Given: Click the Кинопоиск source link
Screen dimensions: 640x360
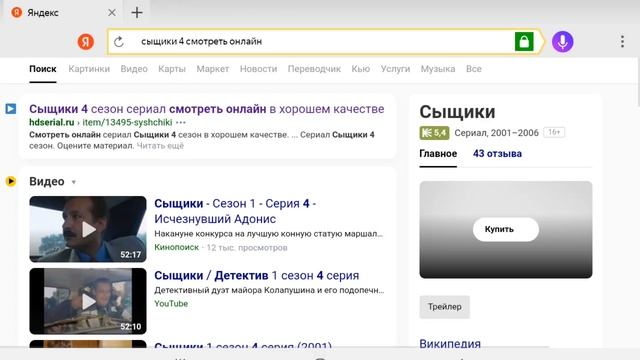Looking at the screenshot, I should point(176,247).
